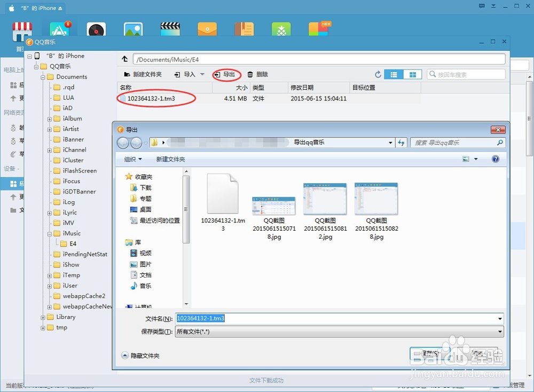Select the tmp folder in the tree
Image resolution: width=534 pixels, height=392 pixels.
pyautogui.click(x=57, y=327)
